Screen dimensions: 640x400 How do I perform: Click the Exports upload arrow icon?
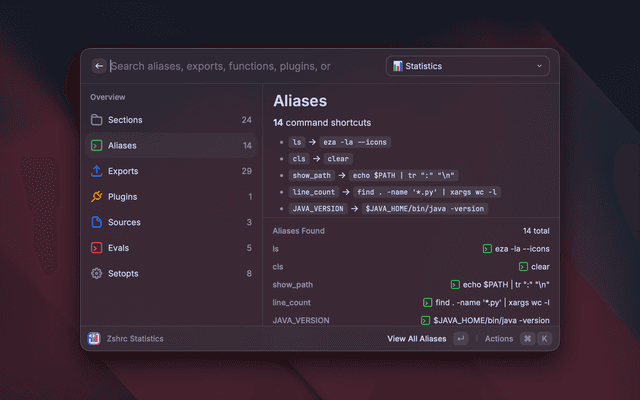click(x=96, y=171)
